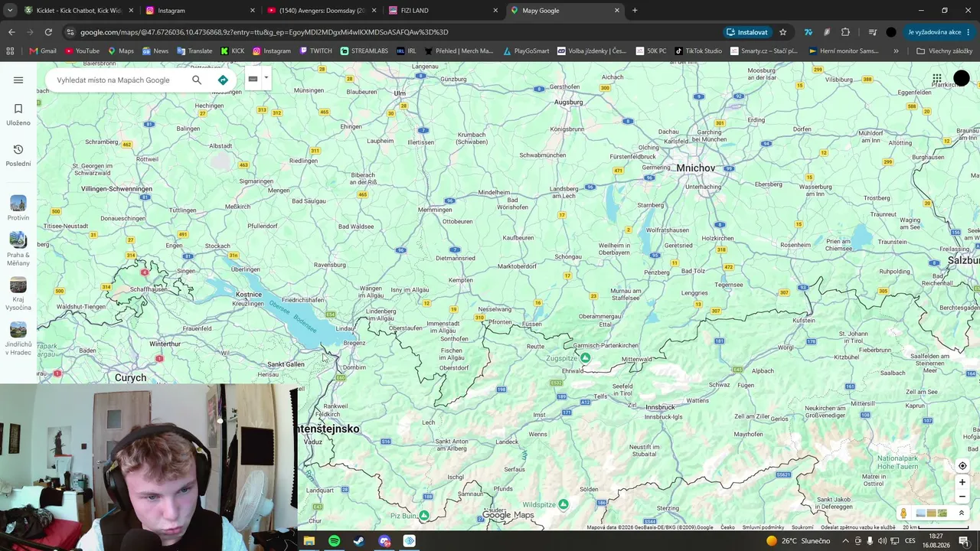
Task: Open the YouTube bookmark
Action: tap(82, 51)
